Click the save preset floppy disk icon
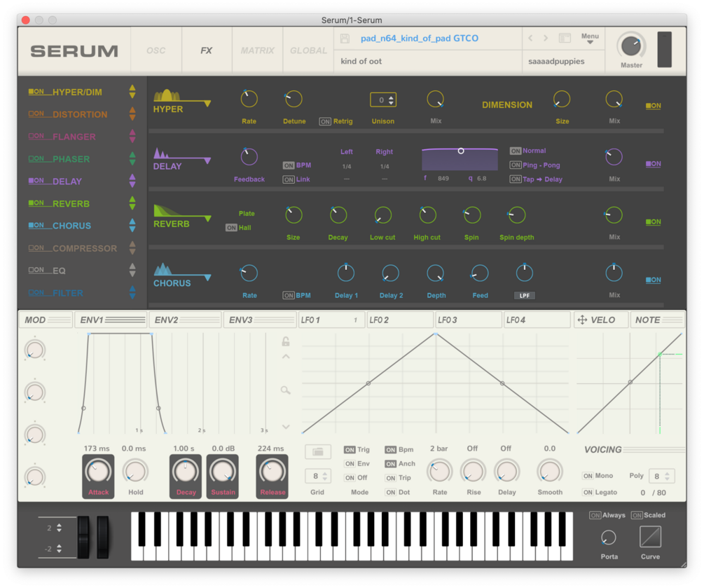Screen dimensions: 704x588 [345, 39]
